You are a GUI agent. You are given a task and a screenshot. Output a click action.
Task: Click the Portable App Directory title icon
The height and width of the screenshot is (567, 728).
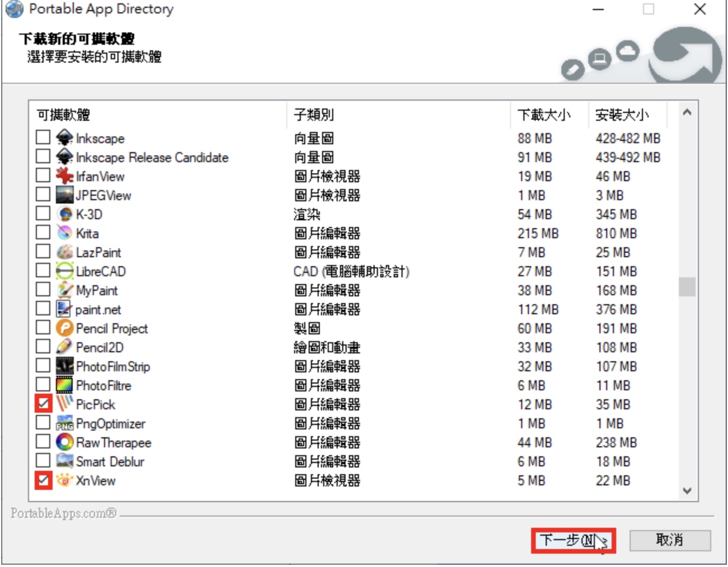coord(14,9)
